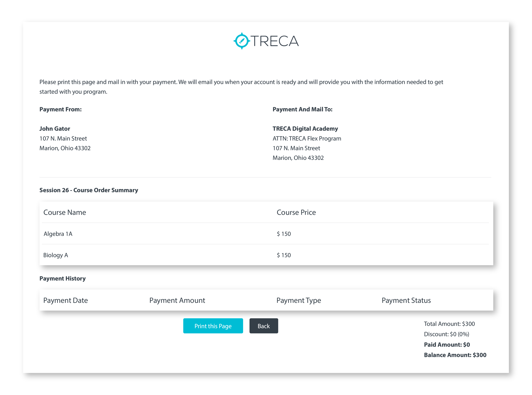
Task: Click the John Gator payer name
Action: [x=55, y=129]
